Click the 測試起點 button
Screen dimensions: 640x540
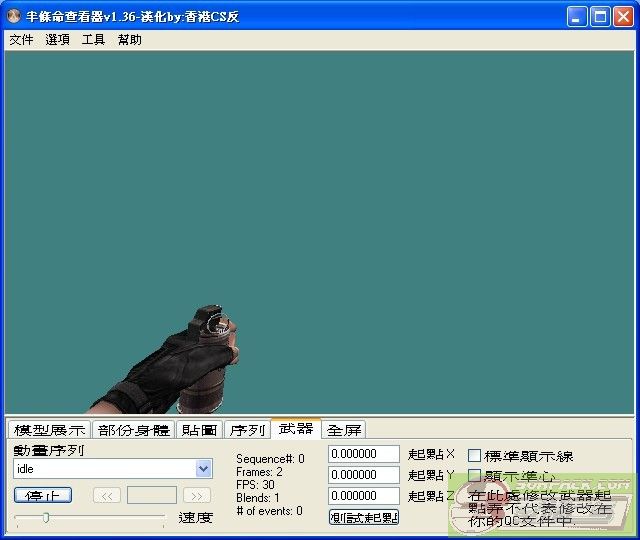tap(364, 518)
